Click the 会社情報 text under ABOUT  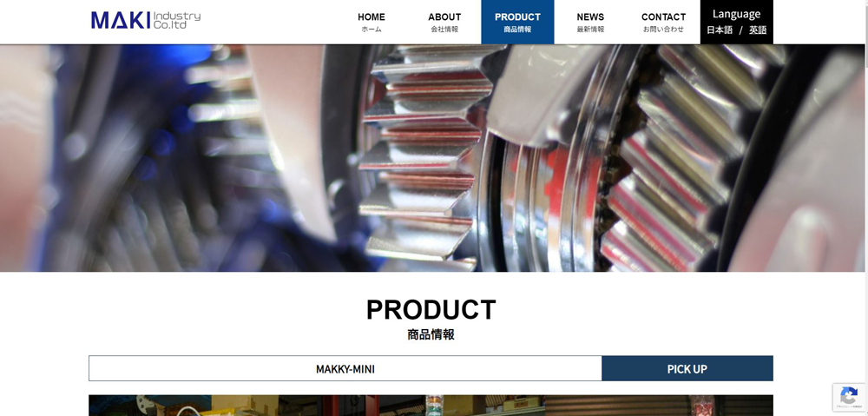pyautogui.click(x=444, y=30)
